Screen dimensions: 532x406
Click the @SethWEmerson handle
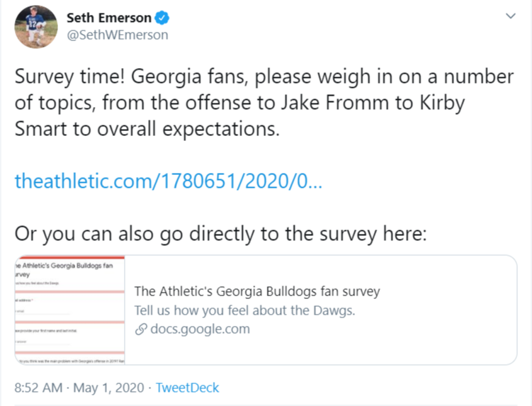point(117,35)
